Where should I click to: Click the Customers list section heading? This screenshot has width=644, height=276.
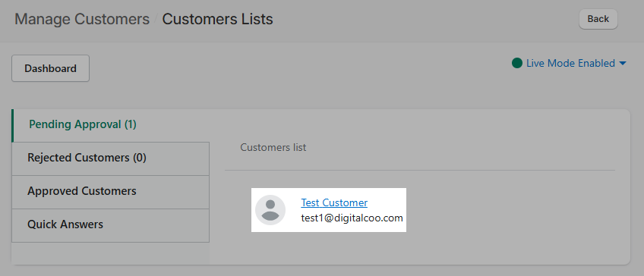[x=273, y=147]
